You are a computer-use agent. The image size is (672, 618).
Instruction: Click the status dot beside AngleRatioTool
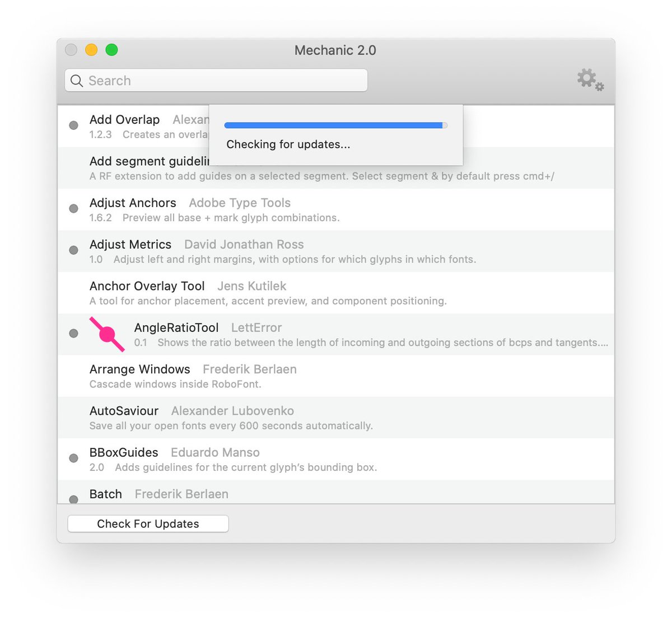(x=73, y=334)
